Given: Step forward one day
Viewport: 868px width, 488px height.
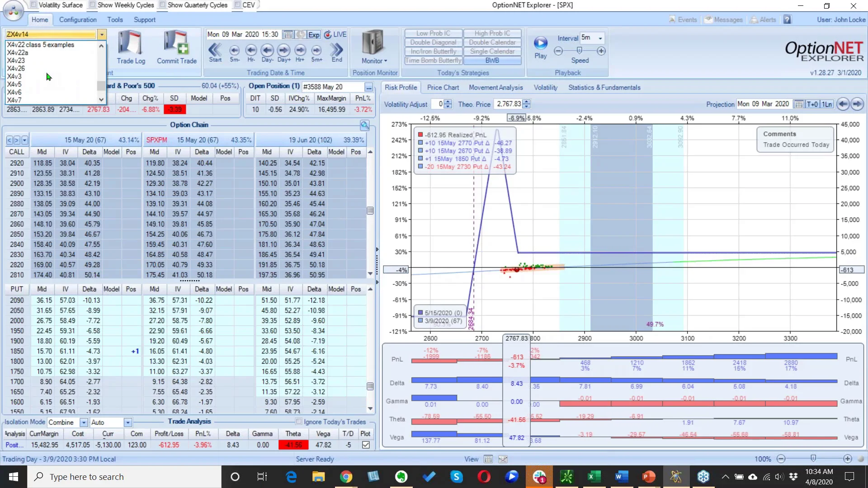Looking at the screenshot, I should pos(284,52).
